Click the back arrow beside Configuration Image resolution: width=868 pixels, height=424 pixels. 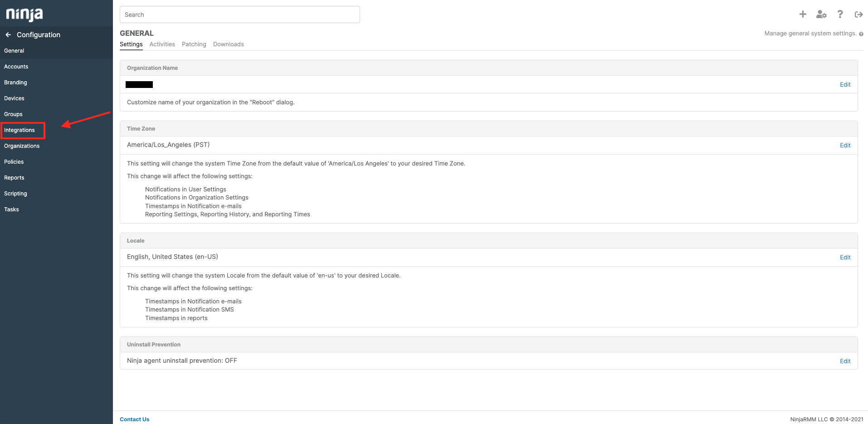(x=8, y=35)
